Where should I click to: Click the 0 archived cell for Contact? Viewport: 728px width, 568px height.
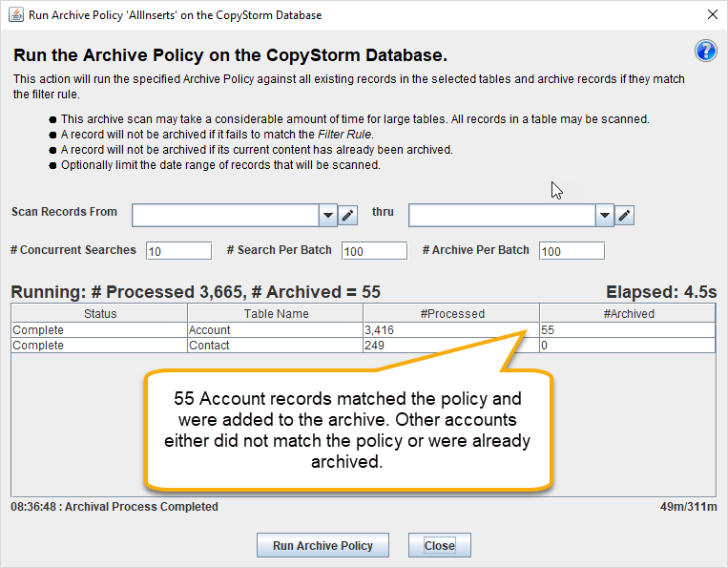click(x=628, y=345)
